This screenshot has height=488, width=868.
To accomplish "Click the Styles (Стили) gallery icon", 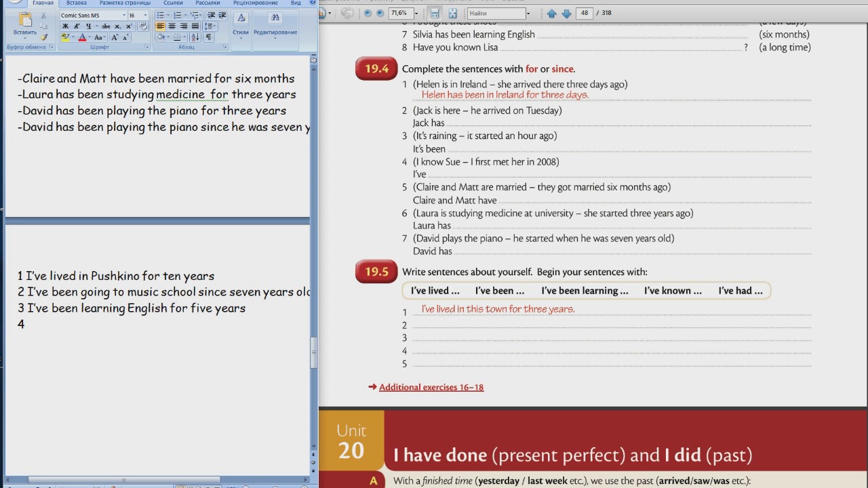I will (x=241, y=18).
